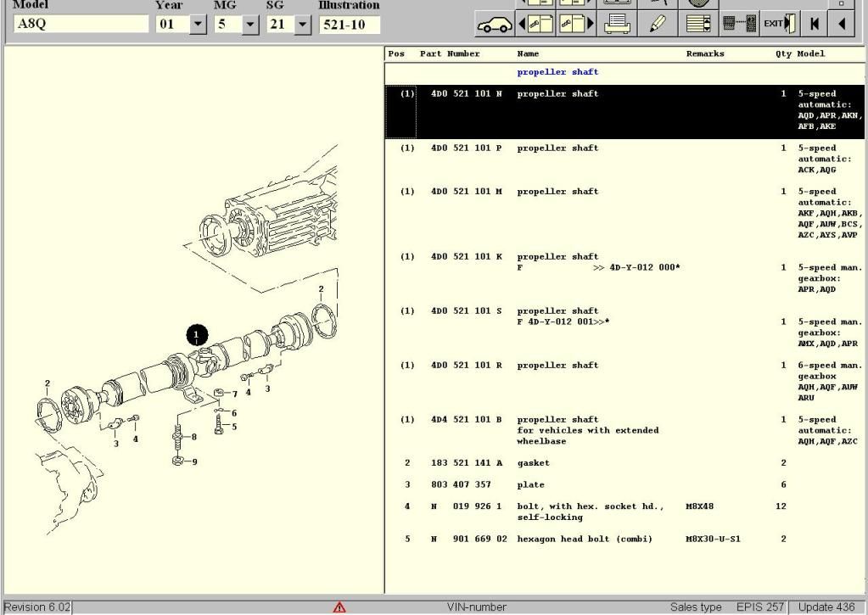The width and height of the screenshot is (868, 615).
Task: Open the pencil notes tool
Action: tap(657, 25)
